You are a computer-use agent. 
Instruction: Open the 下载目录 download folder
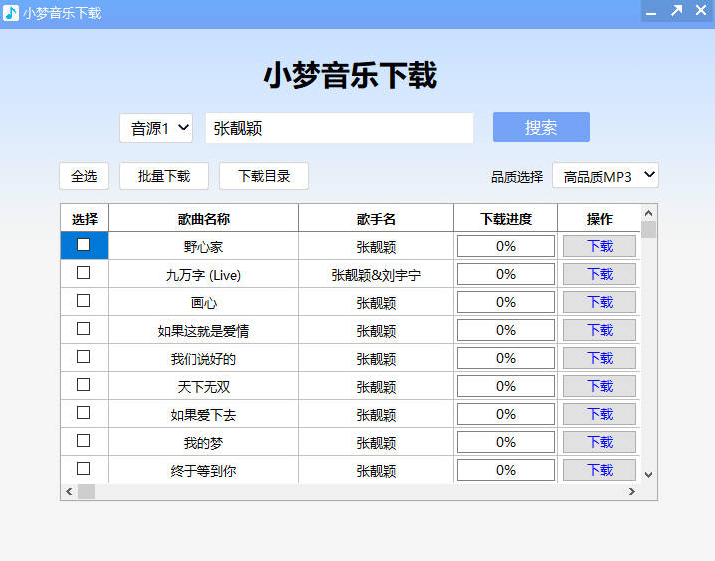[264, 176]
